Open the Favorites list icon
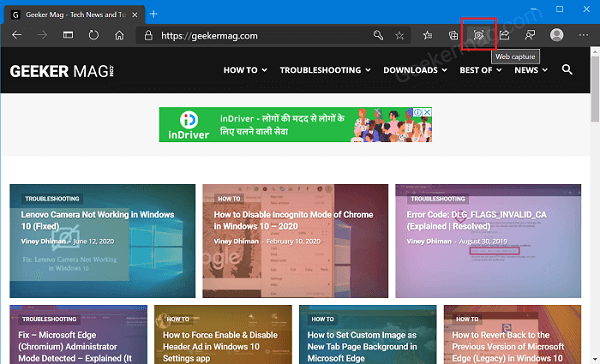This screenshot has width=600, height=364. tap(427, 35)
